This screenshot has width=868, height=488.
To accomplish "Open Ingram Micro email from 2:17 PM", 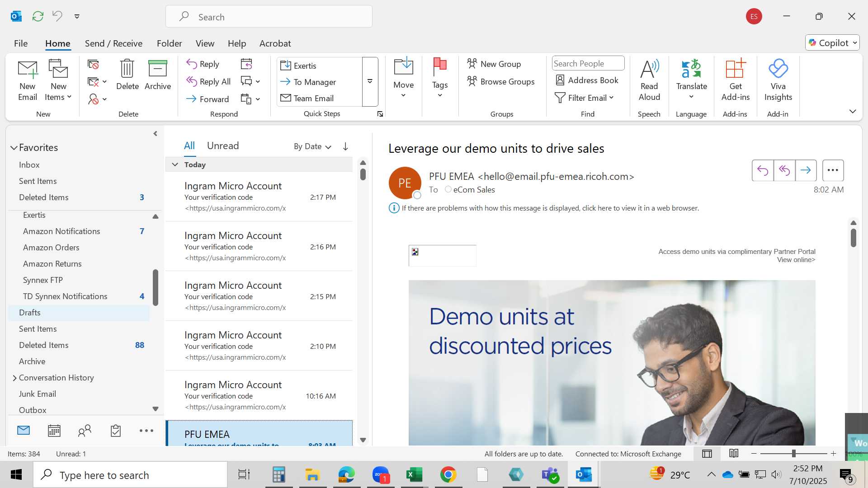I will pyautogui.click(x=259, y=197).
